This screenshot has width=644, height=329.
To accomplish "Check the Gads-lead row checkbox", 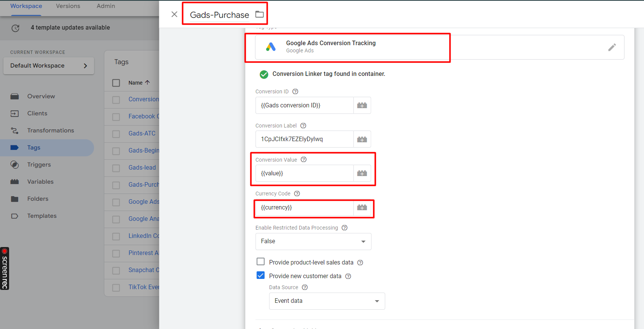I will pos(116,168).
